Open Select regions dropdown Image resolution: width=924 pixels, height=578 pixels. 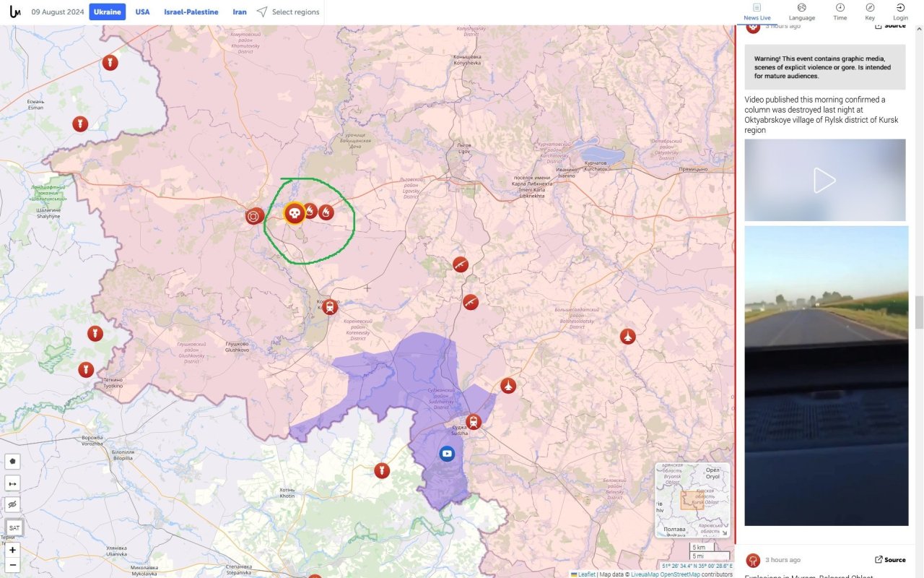pyautogui.click(x=288, y=12)
